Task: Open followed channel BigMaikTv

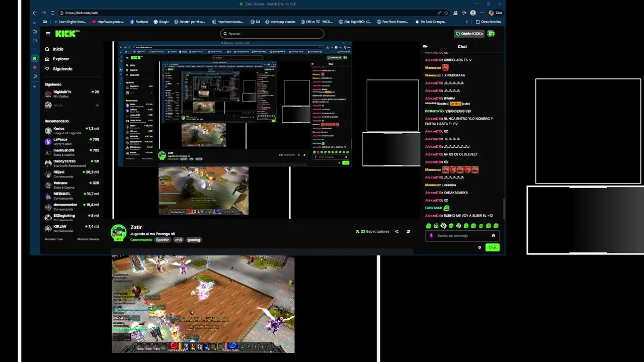Action: point(71,94)
